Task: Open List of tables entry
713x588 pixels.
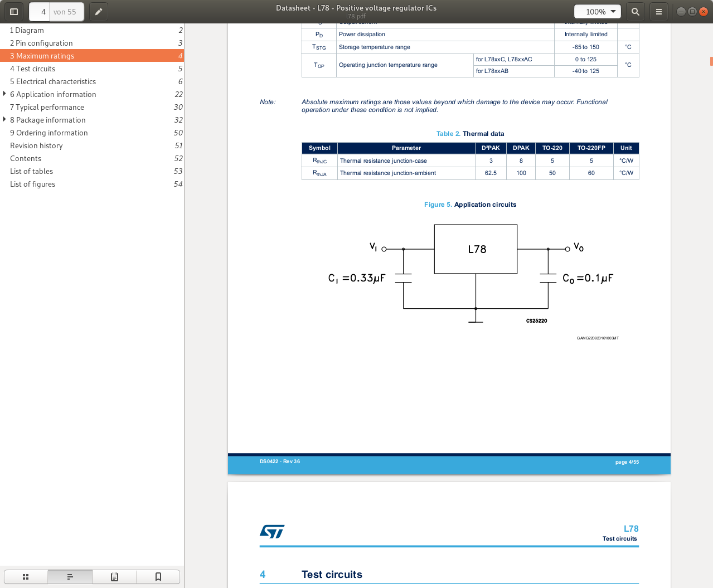Action: coord(92,171)
